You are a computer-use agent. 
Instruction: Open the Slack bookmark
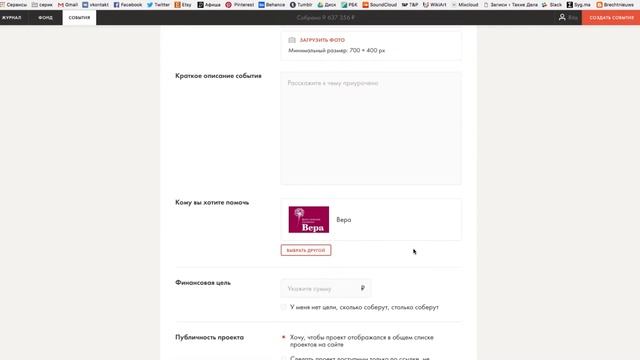click(x=552, y=5)
